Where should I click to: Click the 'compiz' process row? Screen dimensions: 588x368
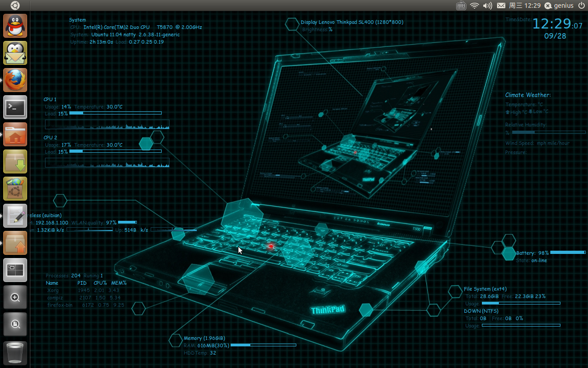point(84,298)
